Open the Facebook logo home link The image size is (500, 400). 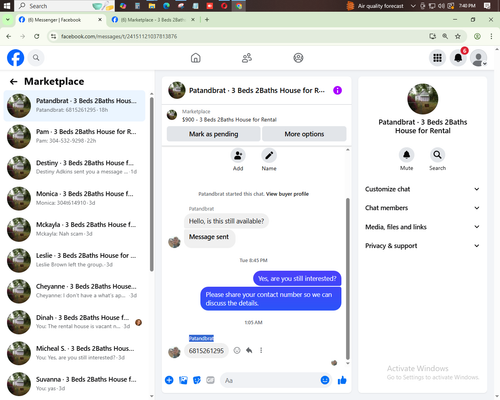click(16, 58)
